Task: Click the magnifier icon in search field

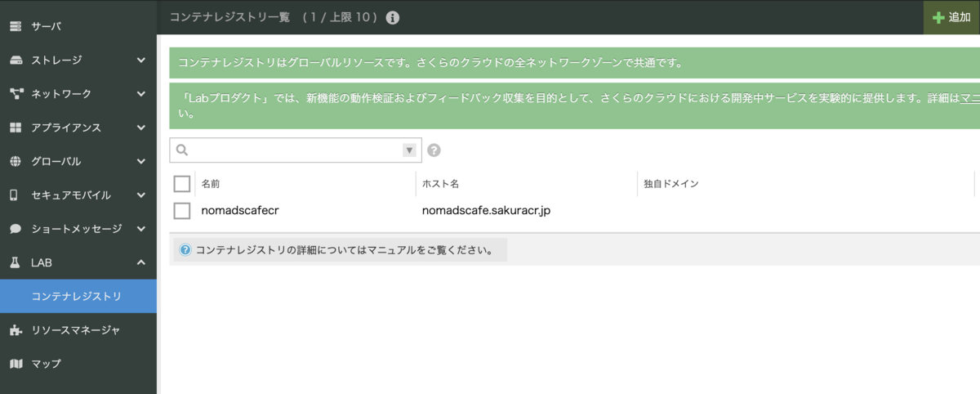Action: pyautogui.click(x=182, y=150)
